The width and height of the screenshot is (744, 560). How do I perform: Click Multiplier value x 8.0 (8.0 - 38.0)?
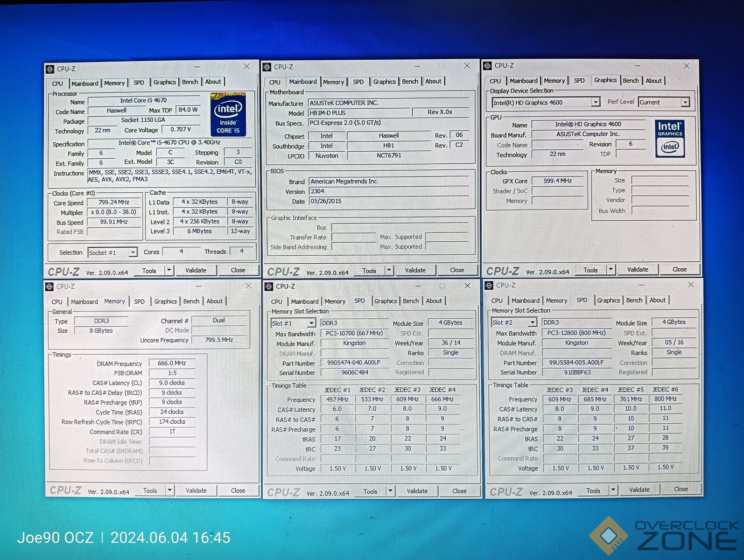[114, 212]
